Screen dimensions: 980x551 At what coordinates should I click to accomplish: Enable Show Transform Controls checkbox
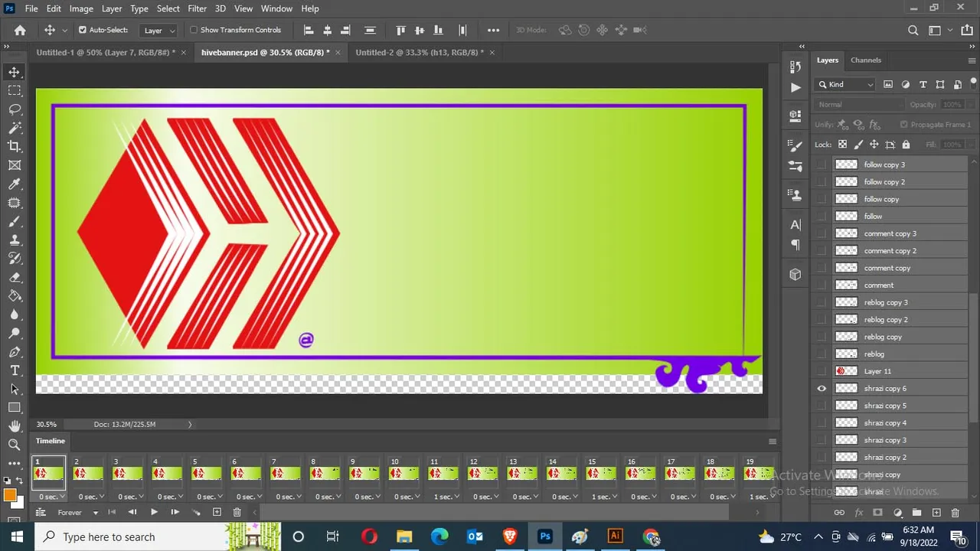(194, 30)
